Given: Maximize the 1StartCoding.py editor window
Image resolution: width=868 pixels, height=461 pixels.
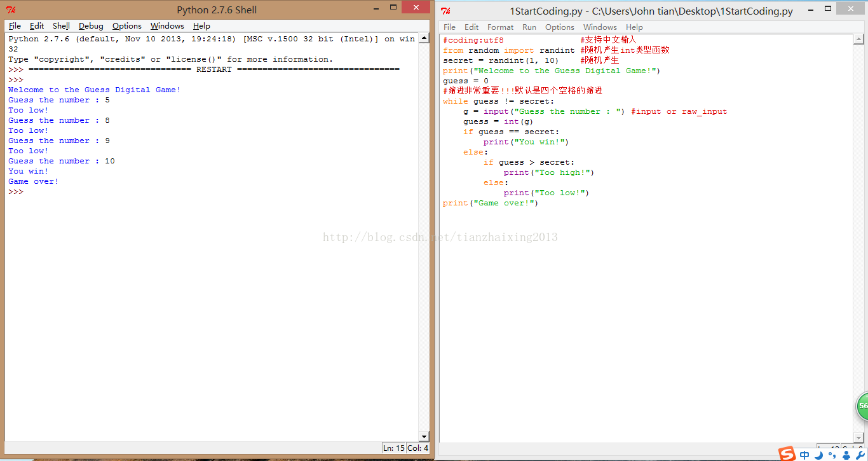Looking at the screenshot, I should [x=827, y=9].
